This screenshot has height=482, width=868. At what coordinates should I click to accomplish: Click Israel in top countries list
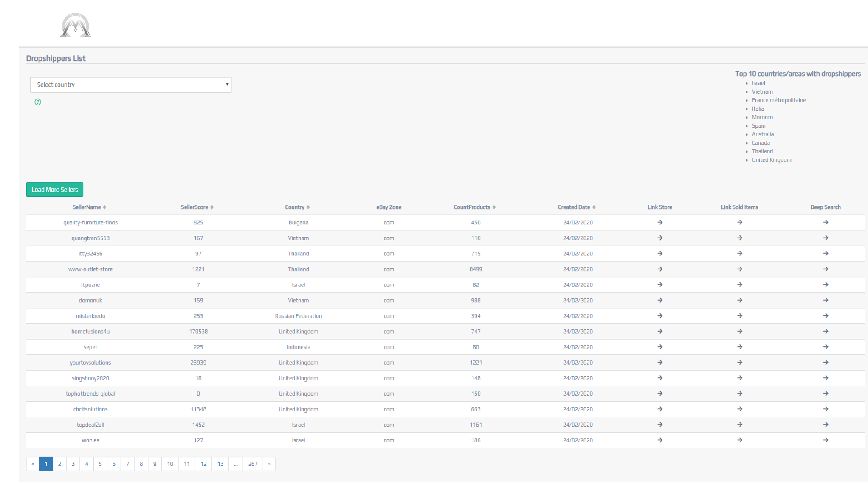(758, 83)
